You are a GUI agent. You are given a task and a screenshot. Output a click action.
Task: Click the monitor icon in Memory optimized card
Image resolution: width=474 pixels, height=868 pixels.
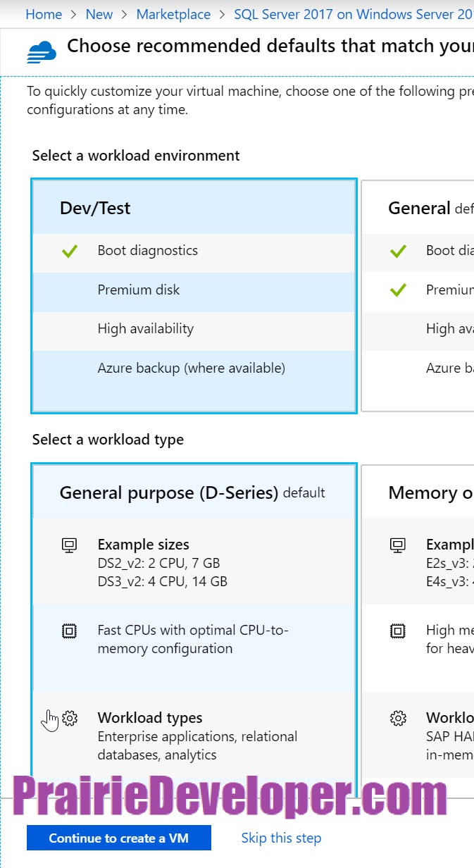point(398,545)
